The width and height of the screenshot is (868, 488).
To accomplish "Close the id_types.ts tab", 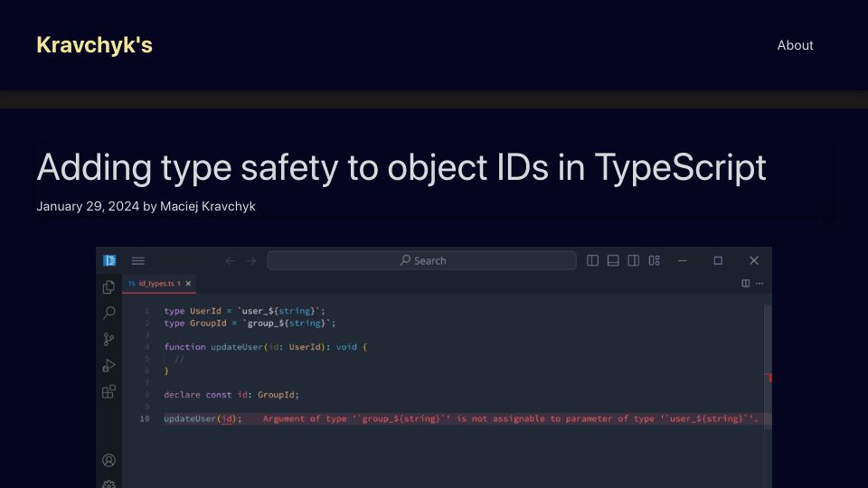I will pyautogui.click(x=188, y=283).
